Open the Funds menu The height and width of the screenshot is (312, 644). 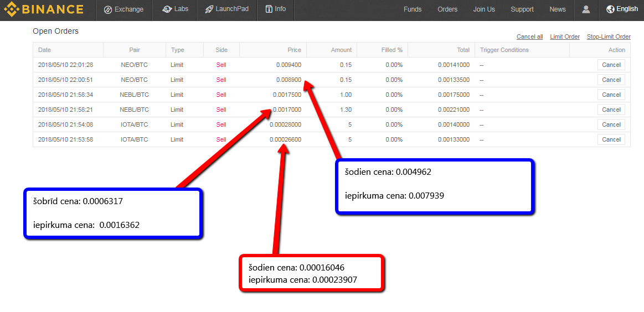coord(413,9)
